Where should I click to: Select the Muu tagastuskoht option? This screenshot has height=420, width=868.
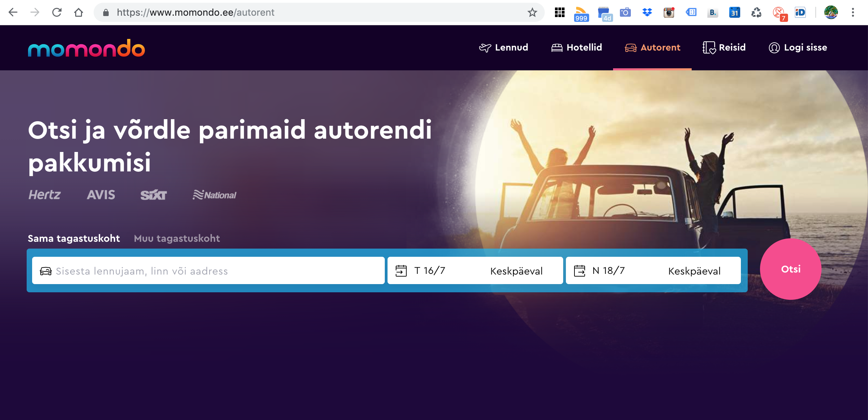coord(177,238)
